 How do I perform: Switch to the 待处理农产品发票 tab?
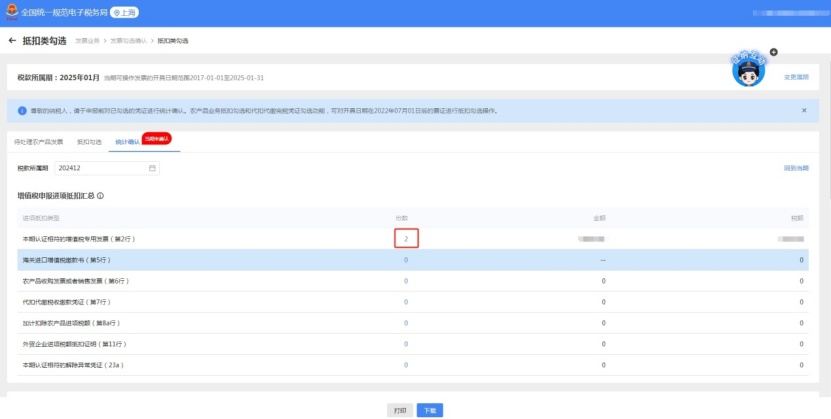[39, 142]
